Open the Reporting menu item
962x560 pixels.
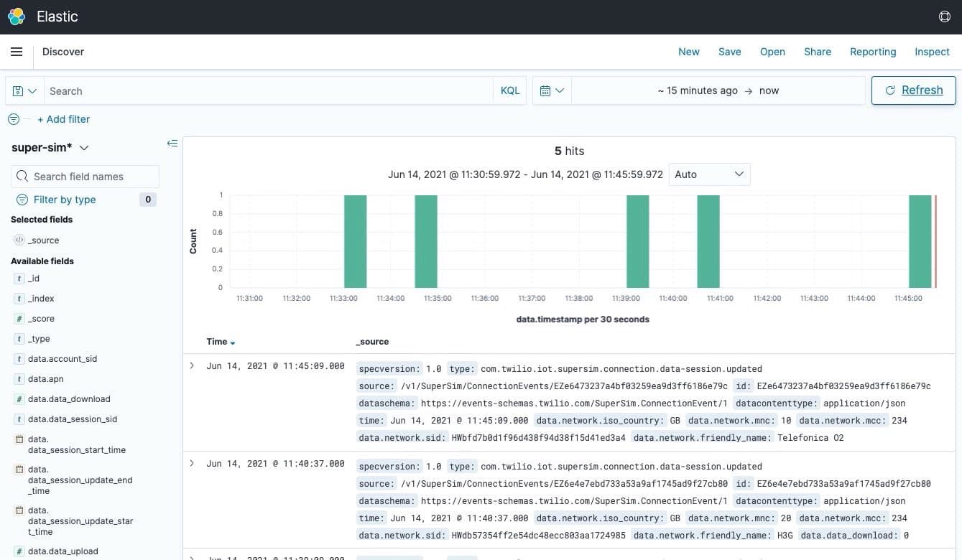coord(872,52)
